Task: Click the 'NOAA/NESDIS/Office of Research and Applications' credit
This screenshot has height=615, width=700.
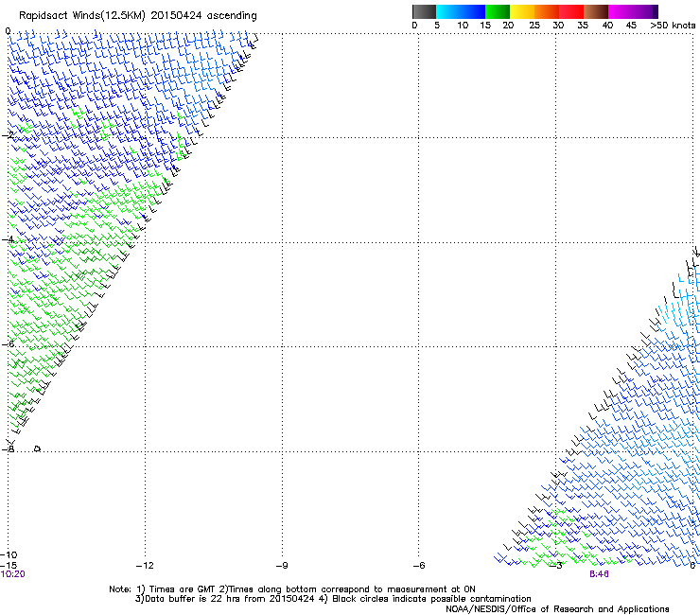Action: click(x=557, y=609)
